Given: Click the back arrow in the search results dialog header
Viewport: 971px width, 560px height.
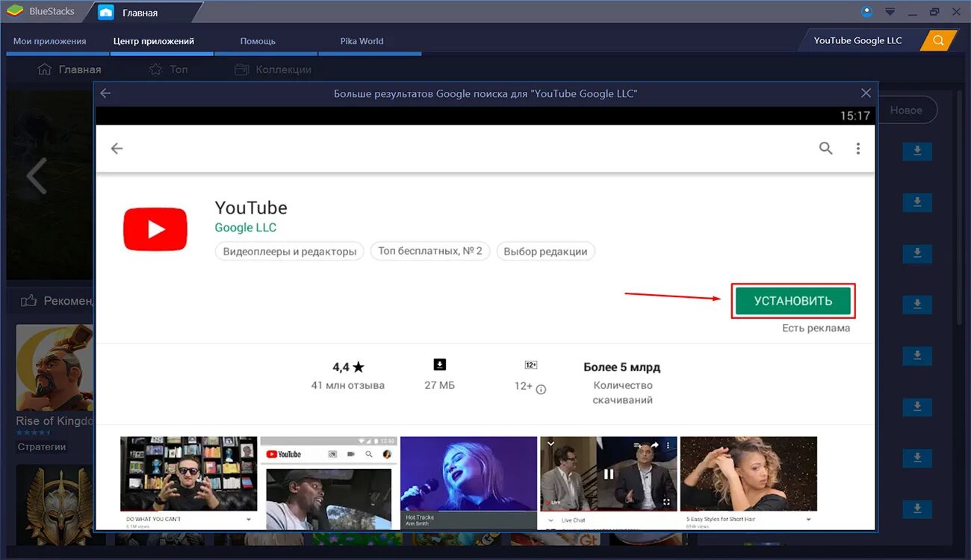Looking at the screenshot, I should pyautogui.click(x=105, y=93).
